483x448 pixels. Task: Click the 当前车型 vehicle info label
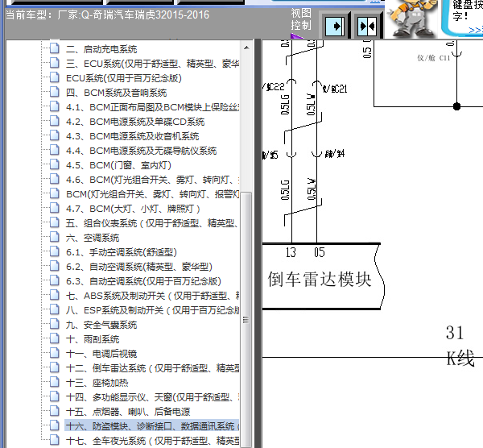pos(108,15)
